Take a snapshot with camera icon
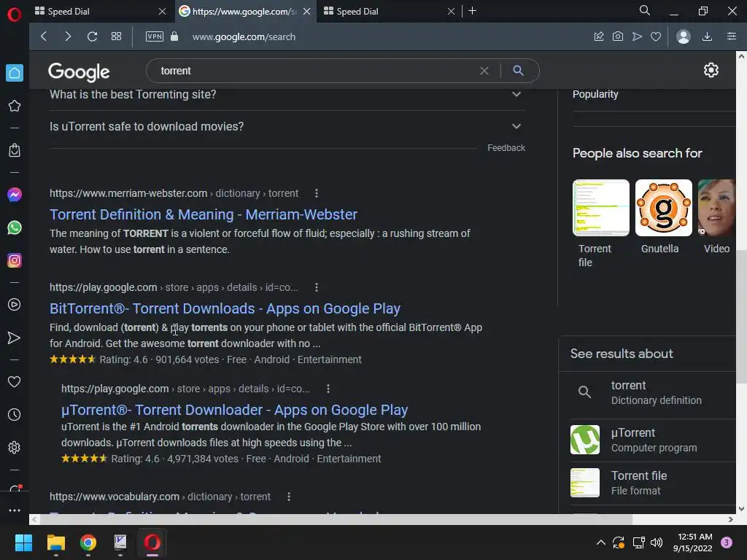The width and height of the screenshot is (747, 560). (618, 36)
